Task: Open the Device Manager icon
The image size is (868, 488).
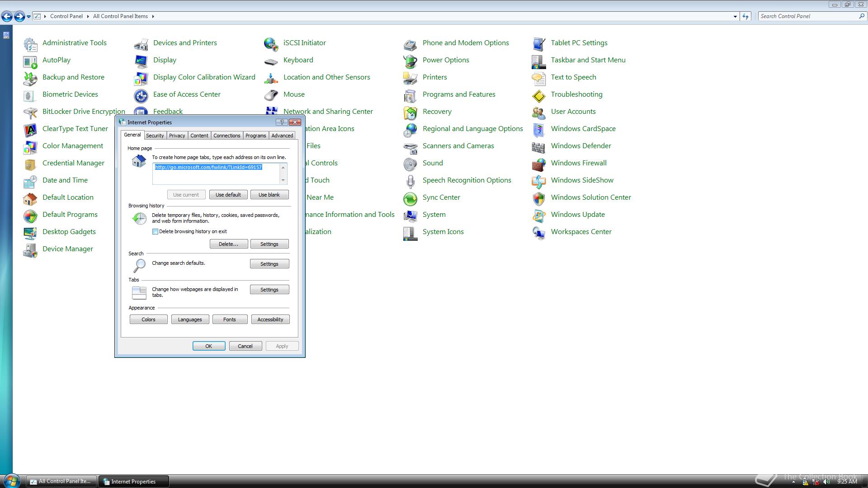Action: [30, 250]
